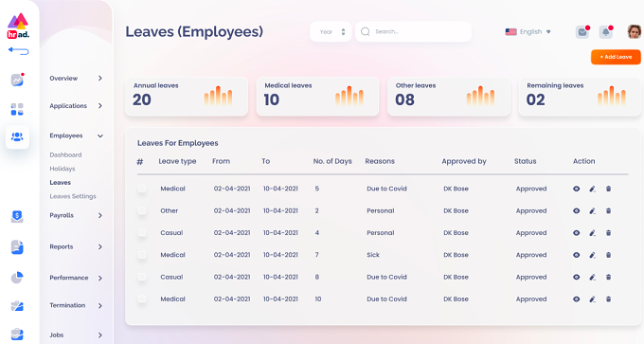Edit the Medical 5-day leave row
The image size is (644, 344).
(592, 189)
